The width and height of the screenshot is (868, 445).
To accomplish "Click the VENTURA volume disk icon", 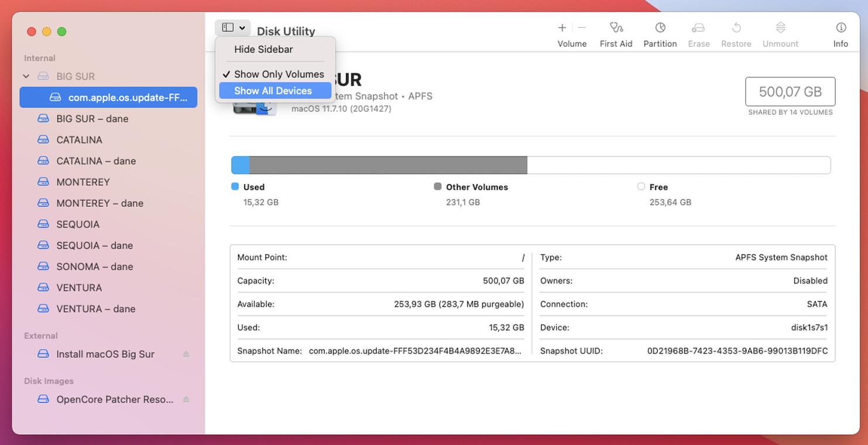I will pyautogui.click(x=43, y=287).
